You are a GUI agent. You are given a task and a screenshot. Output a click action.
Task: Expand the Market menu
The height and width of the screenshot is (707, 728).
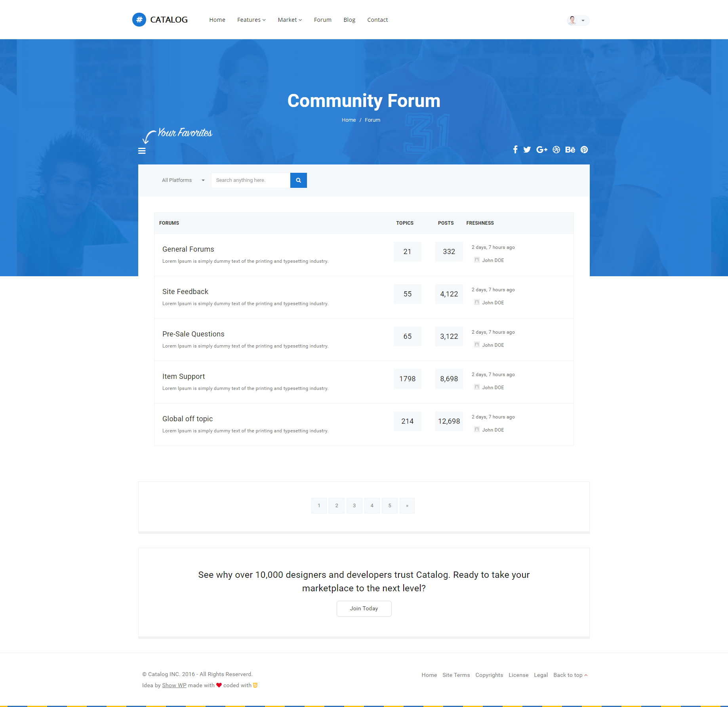[x=290, y=20]
